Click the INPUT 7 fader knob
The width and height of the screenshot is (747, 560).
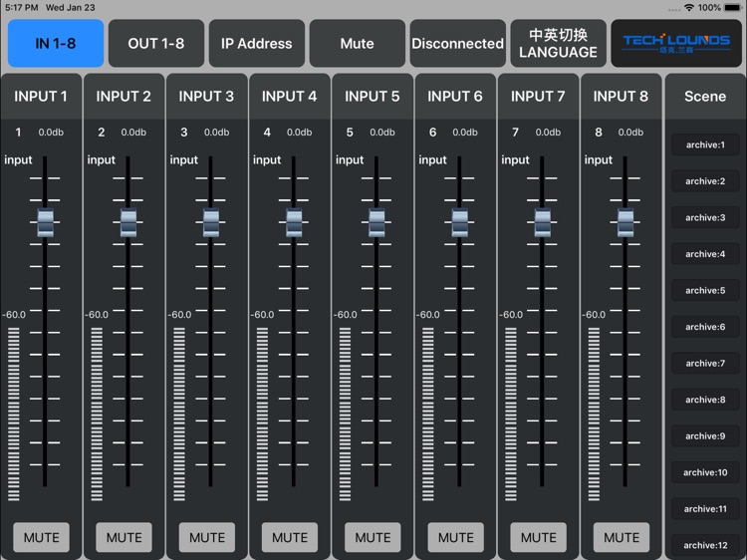[x=542, y=222]
